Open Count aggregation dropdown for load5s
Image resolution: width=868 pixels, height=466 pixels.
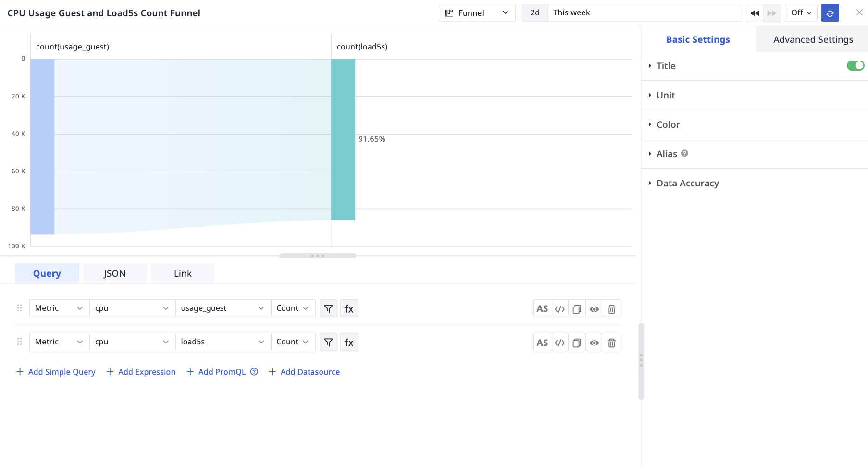point(293,342)
